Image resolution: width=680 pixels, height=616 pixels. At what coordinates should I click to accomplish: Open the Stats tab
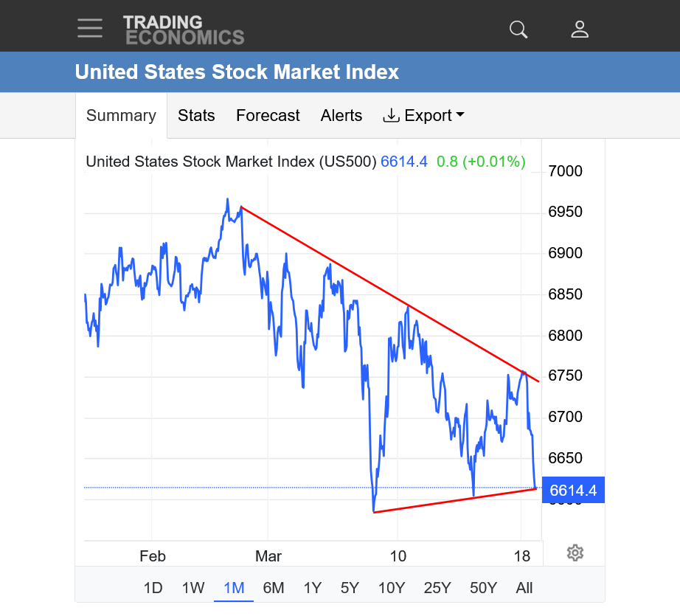coord(196,116)
